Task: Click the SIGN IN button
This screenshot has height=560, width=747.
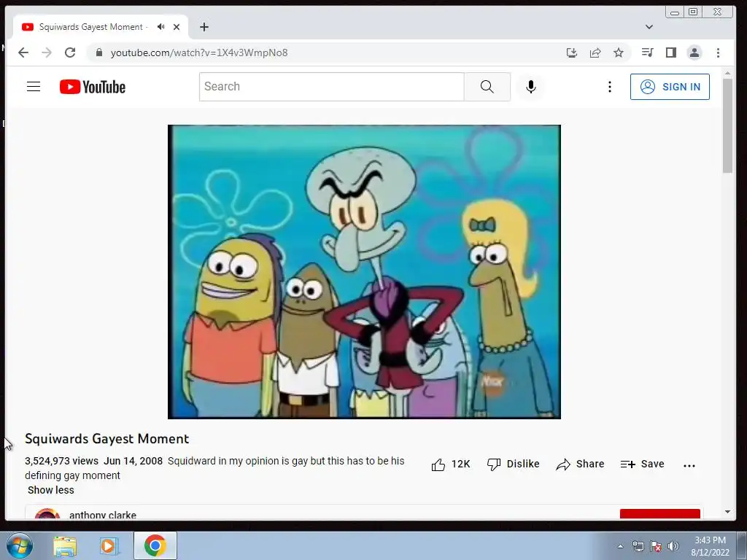Action: click(670, 87)
